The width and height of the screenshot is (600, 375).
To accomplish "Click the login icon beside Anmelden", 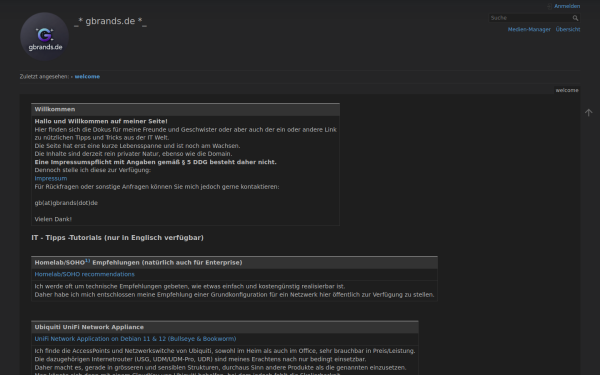I will [x=549, y=6].
